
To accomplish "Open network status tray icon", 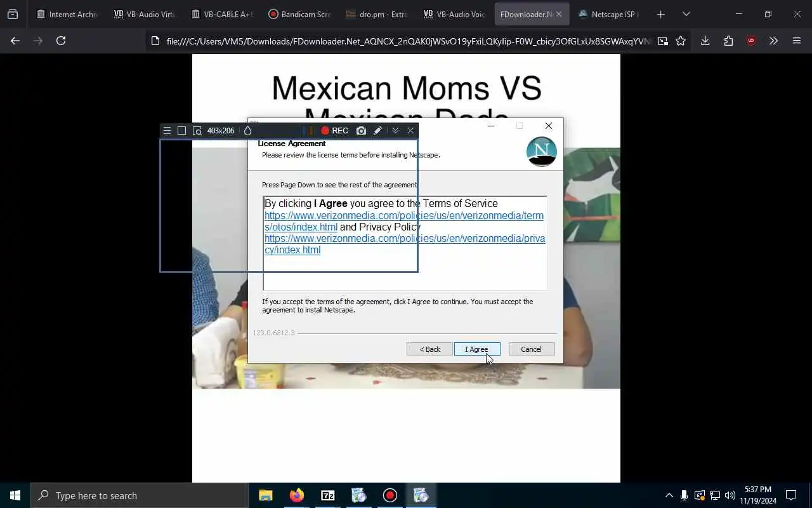I will coord(714,495).
